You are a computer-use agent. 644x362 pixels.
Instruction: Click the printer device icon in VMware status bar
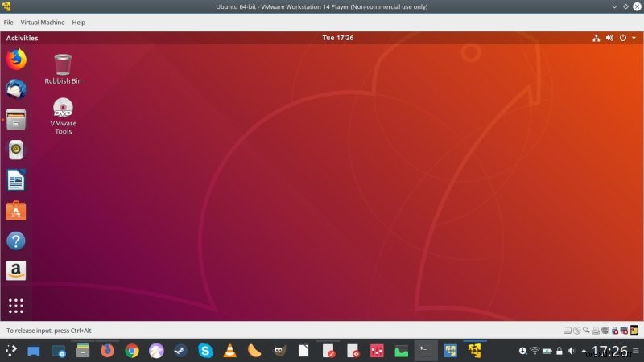[596, 331]
